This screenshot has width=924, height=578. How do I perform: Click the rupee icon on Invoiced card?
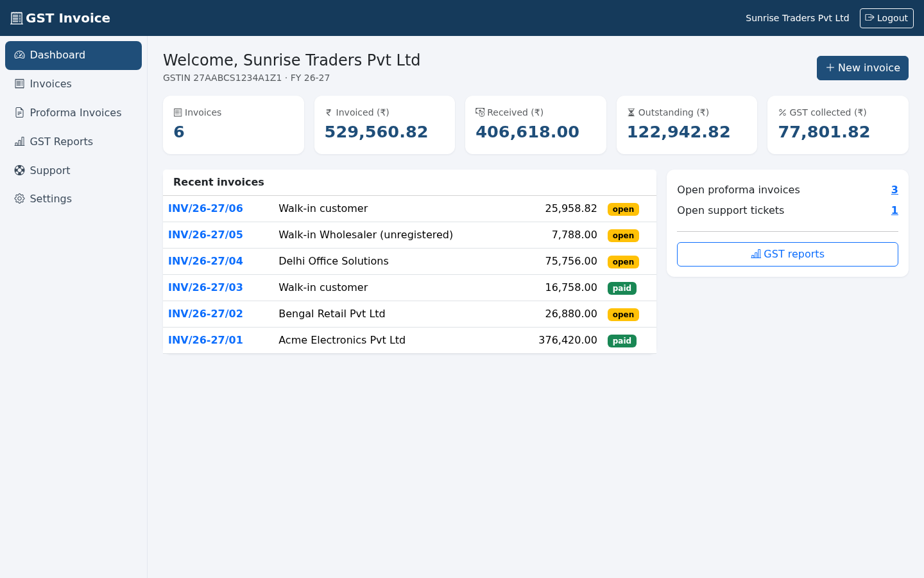(329, 112)
